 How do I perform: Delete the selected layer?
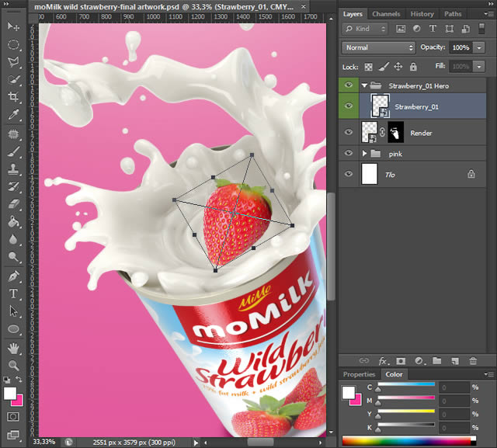click(473, 360)
